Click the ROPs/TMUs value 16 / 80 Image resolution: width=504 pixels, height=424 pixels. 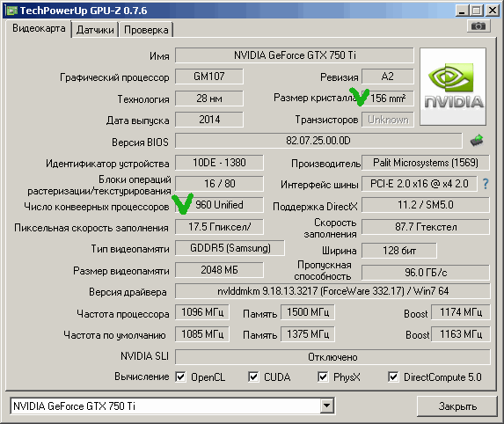pos(219,184)
